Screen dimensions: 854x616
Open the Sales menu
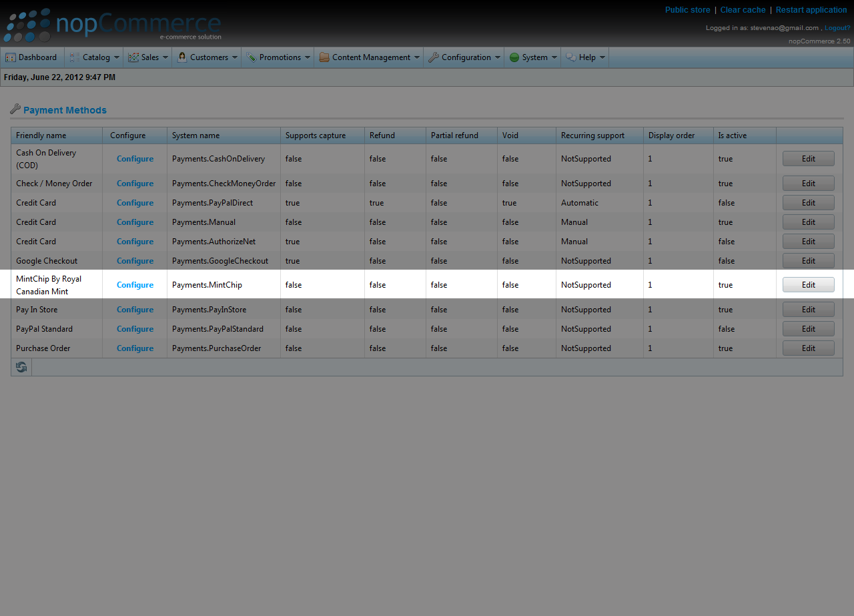click(148, 57)
